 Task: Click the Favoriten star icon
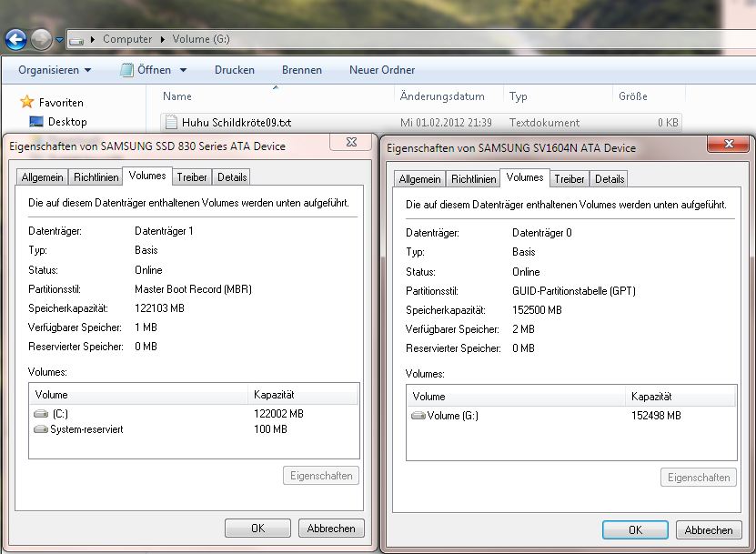tap(27, 102)
